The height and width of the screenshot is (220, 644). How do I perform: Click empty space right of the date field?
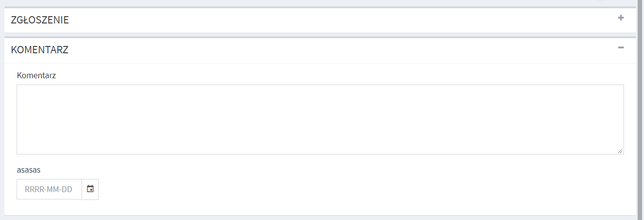click(361, 189)
